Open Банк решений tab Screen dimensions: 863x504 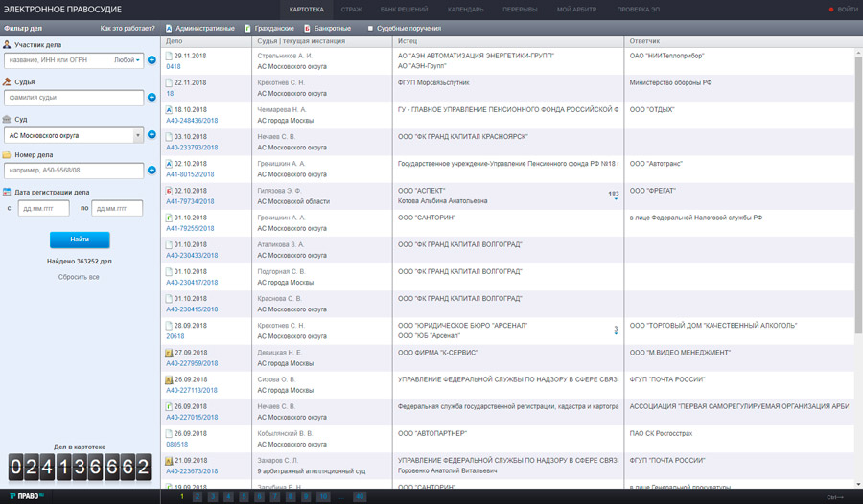[404, 10]
